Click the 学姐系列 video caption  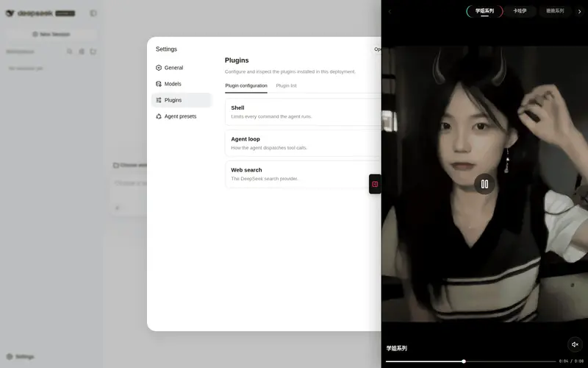[397, 348]
